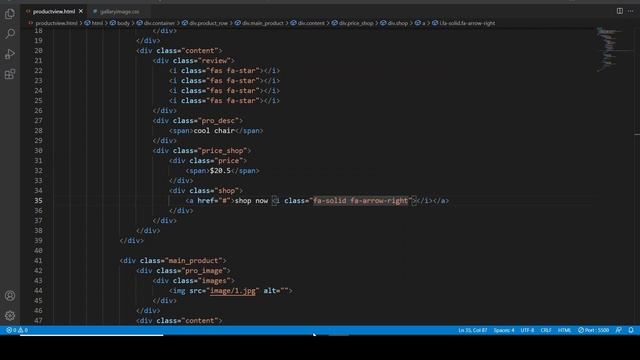Click Port : 5500 Live Server status

click(x=593, y=330)
